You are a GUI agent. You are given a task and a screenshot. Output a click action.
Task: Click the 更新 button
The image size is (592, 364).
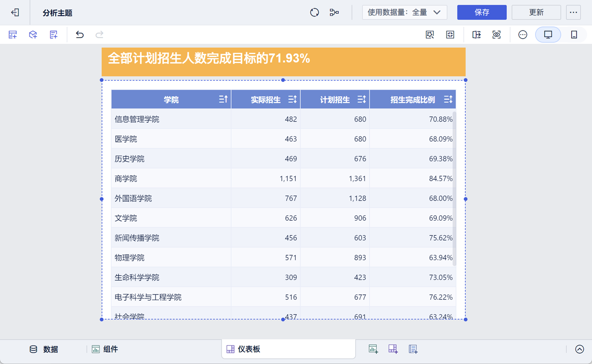pos(536,12)
